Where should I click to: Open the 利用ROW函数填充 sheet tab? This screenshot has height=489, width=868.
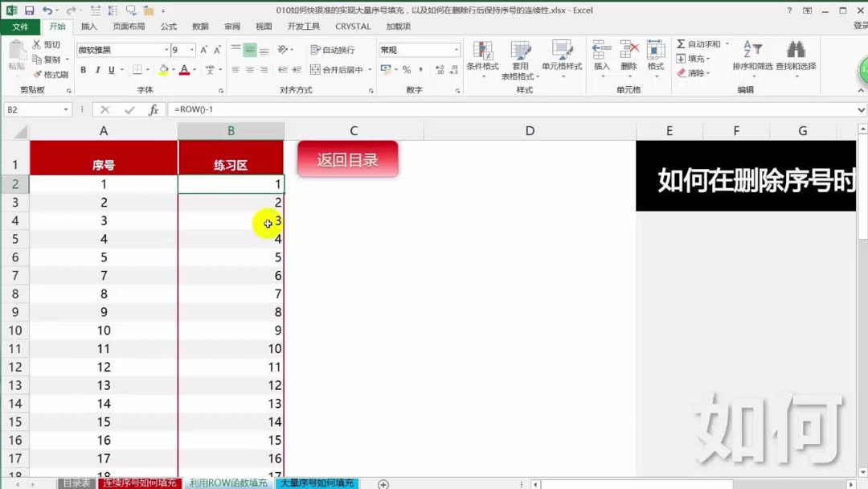tap(227, 483)
